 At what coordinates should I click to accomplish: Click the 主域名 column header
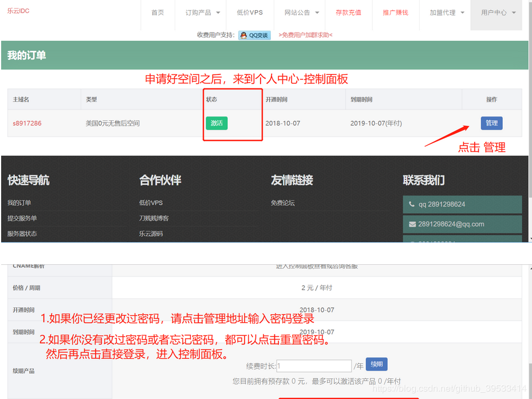21,100
